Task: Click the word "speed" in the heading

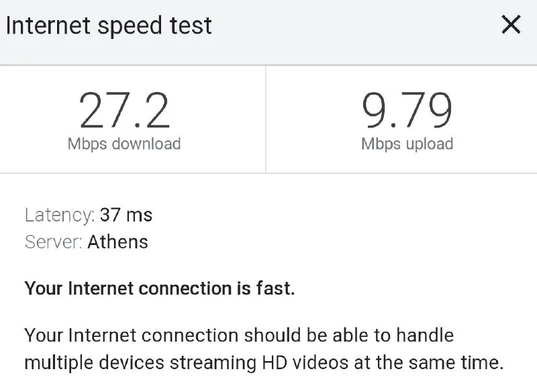Action: click(124, 26)
